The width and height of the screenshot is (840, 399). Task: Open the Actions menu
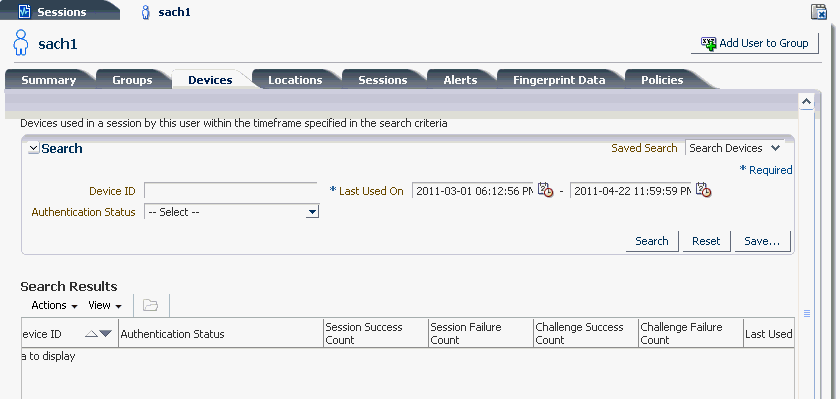55,305
